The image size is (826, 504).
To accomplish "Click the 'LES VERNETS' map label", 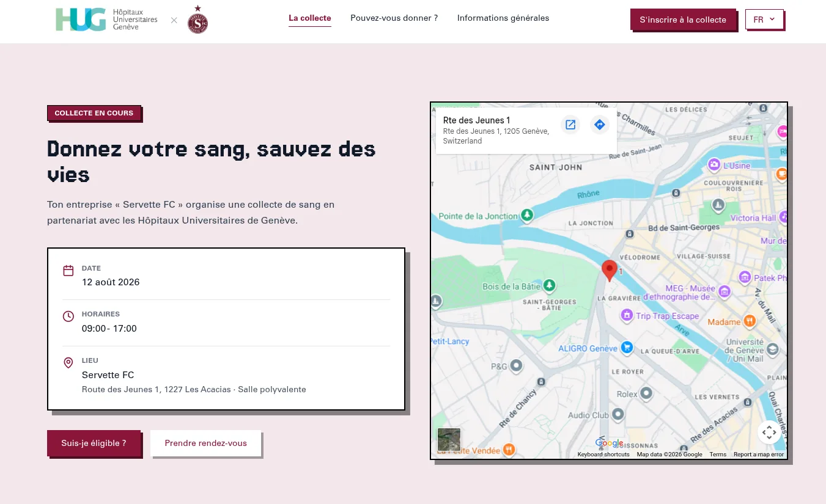I will 716,397.
